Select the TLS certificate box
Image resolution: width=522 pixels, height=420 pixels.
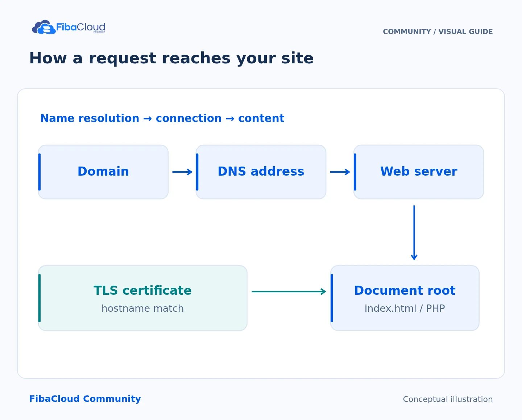click(x=143, y=298)
